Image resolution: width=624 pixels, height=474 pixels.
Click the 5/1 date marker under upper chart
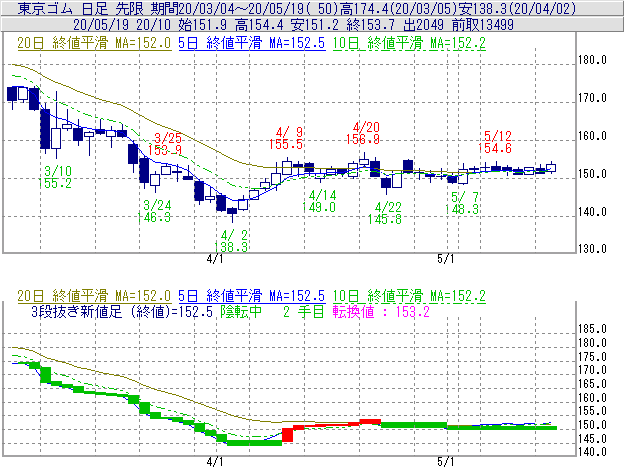(x=445, y=259)
